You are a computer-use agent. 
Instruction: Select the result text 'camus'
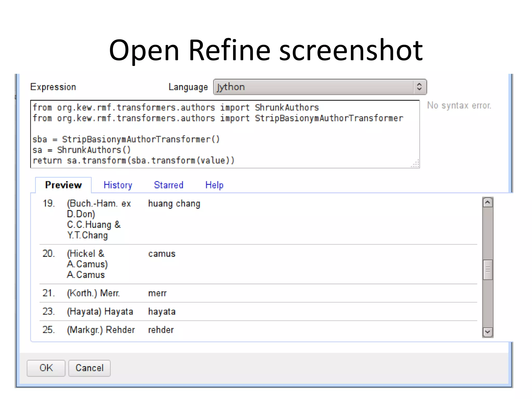tap(162, 254)
